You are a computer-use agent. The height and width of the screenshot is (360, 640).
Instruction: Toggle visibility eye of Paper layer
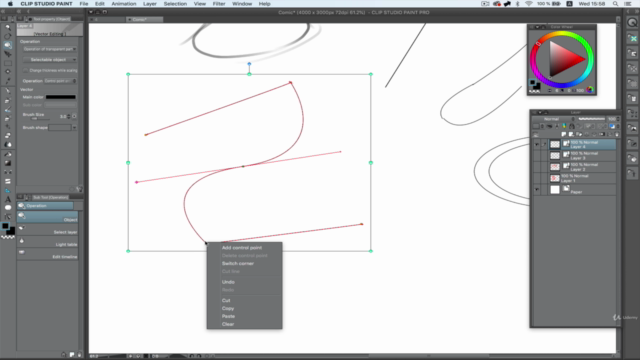click(x=537, y=189)
